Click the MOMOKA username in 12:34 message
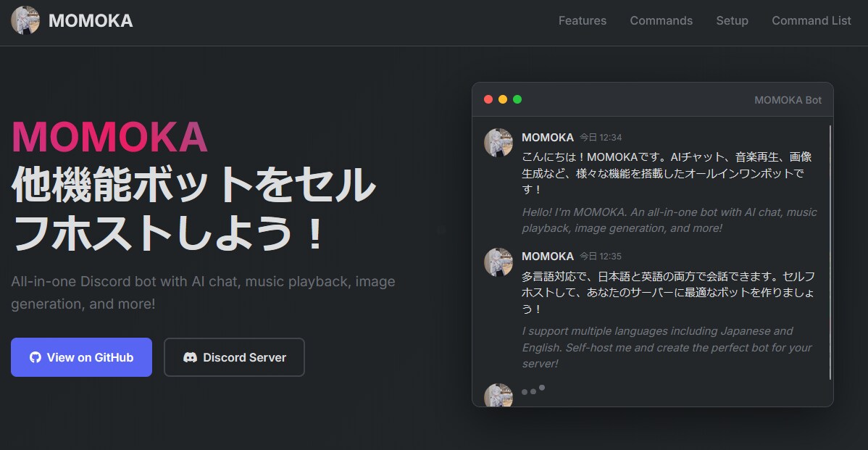This screenshot has height=450, width=868. click(x=548, y=137)
